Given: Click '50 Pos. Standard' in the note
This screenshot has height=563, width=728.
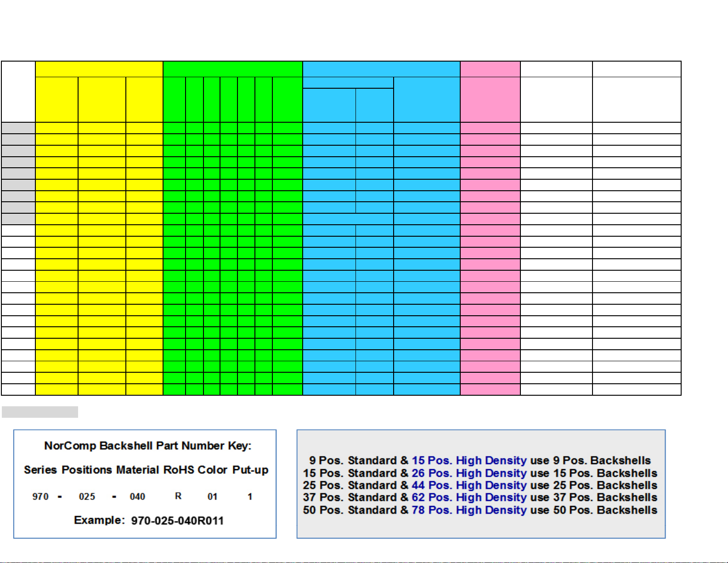Looking at the screenshot, I should [x=350, y=510].
